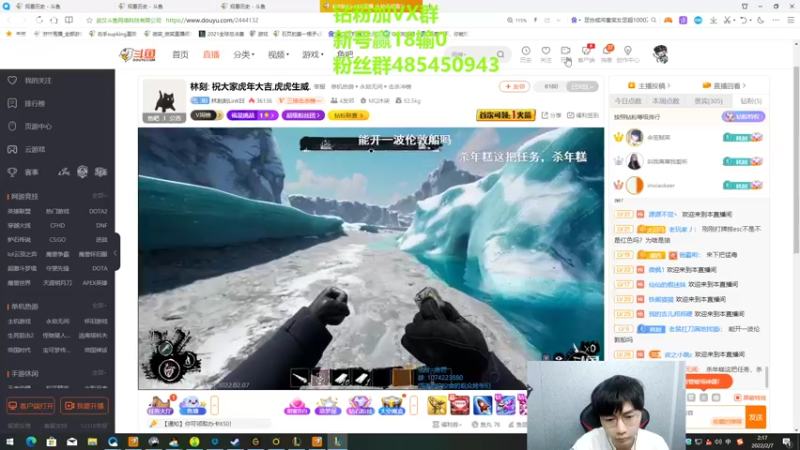Open Microsoft Edge in the taskbar
The image size is (800, 450).
[31, 442]
